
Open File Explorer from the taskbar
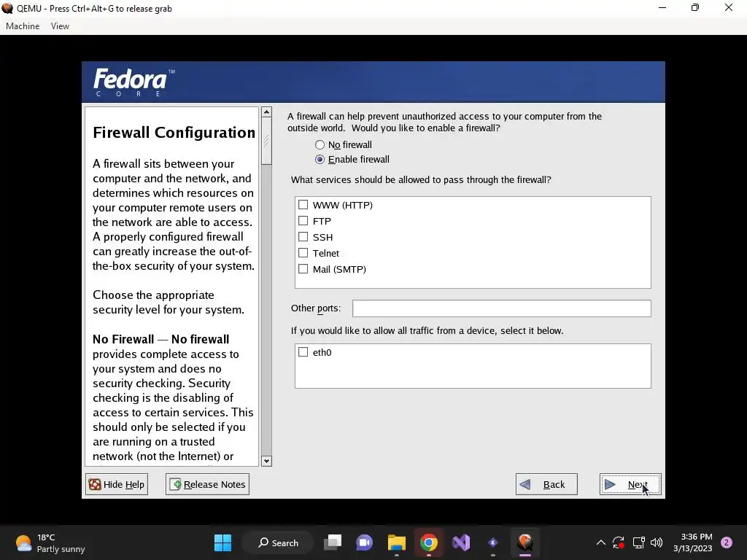(396, 542)
